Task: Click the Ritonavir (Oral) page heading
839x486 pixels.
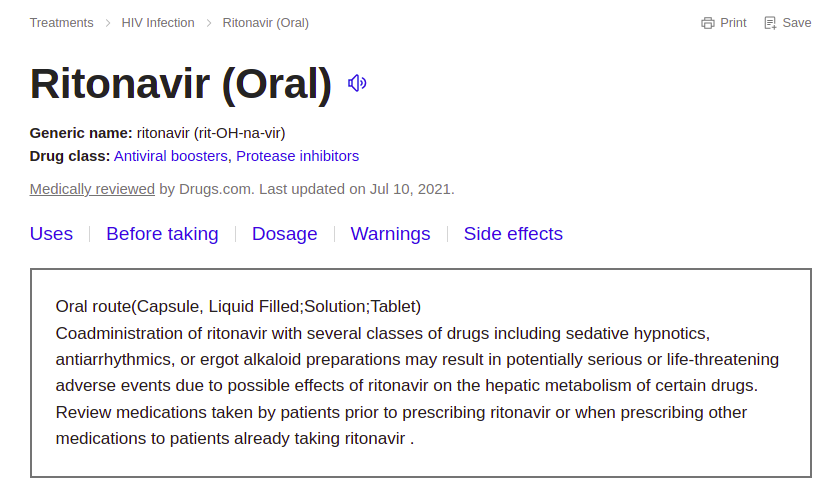Action: [x=181, y=84]
